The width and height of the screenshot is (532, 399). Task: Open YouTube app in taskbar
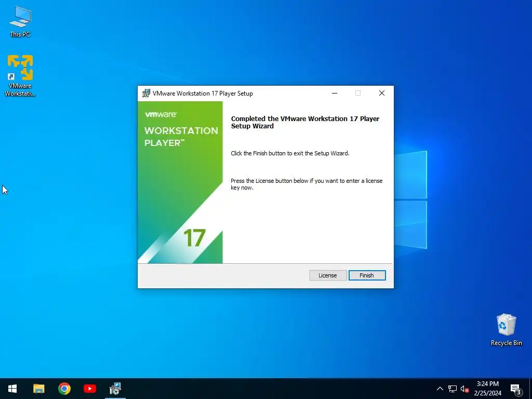point(90,389)
